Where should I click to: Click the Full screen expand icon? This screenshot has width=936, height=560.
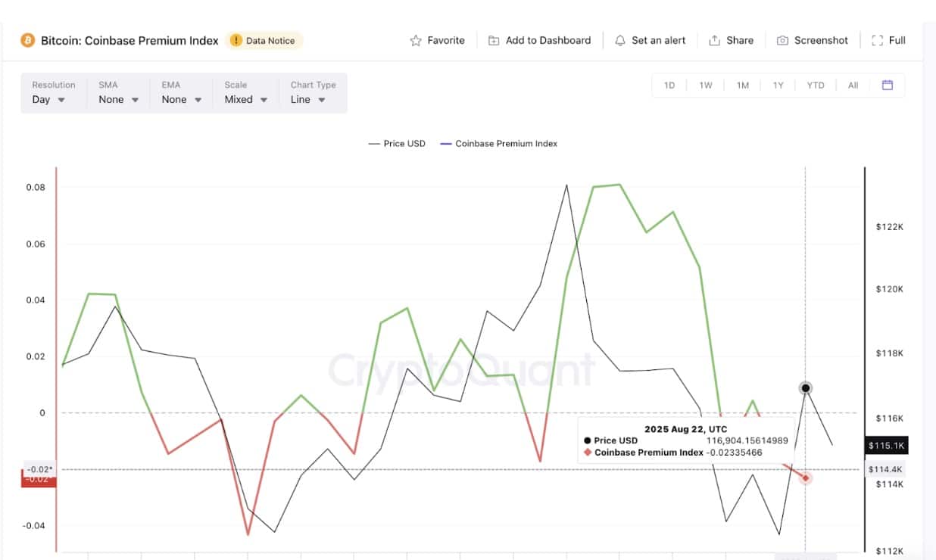(878, 41)
